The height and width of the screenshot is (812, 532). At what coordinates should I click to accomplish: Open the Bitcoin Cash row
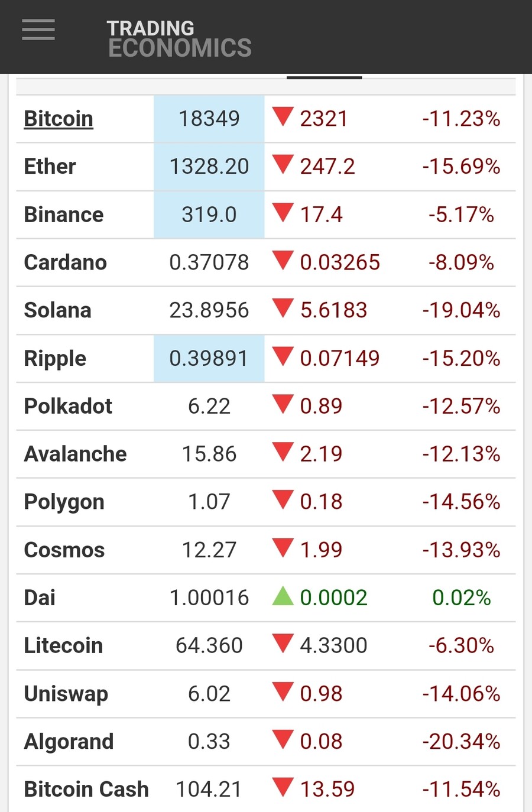[x=86, y=790]
